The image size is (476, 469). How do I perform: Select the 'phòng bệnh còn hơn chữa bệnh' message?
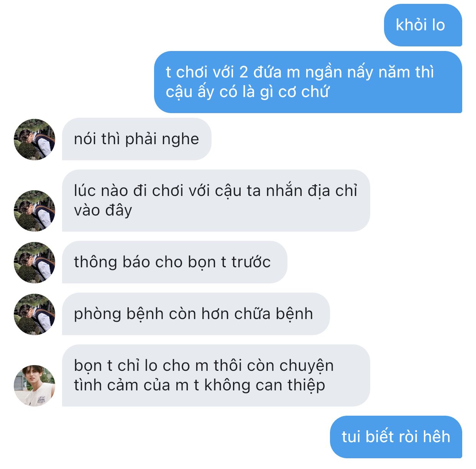point(196,314)
